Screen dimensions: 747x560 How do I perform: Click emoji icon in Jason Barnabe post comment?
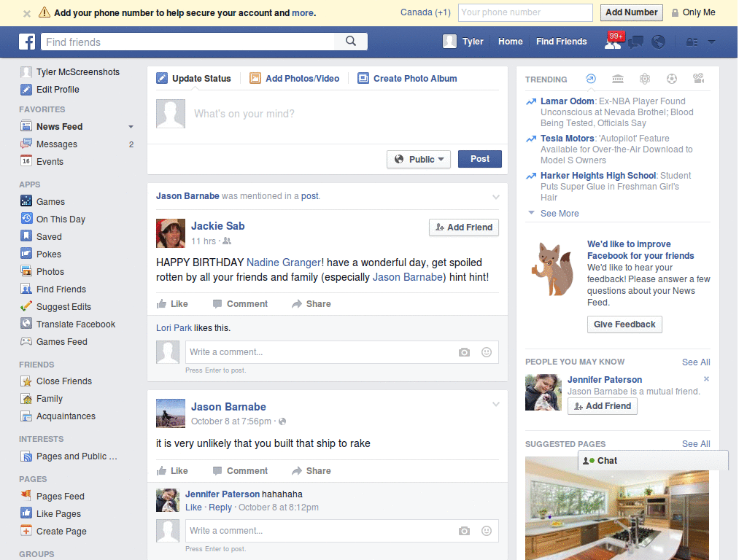pyautogui.click(x=487, y=531)
